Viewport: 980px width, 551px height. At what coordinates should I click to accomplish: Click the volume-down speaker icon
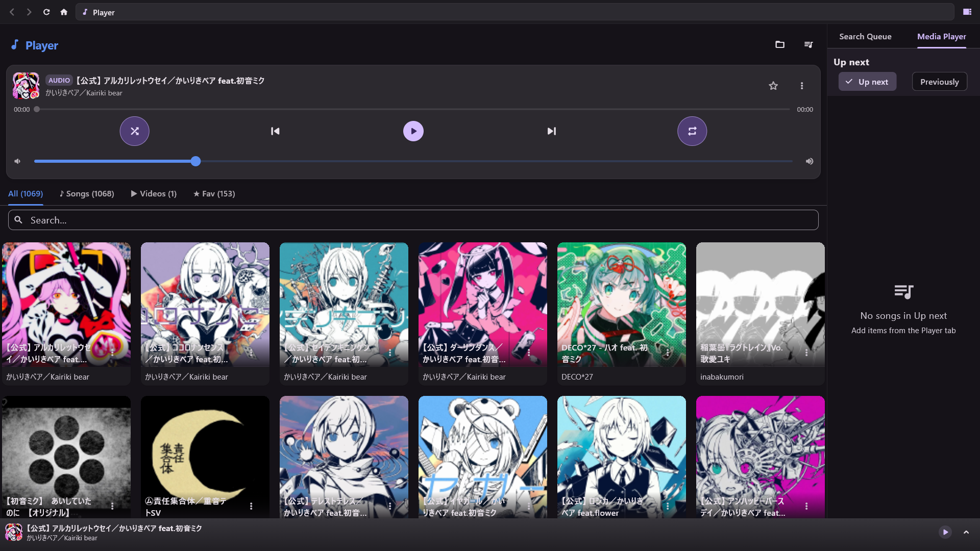(17, 161)
